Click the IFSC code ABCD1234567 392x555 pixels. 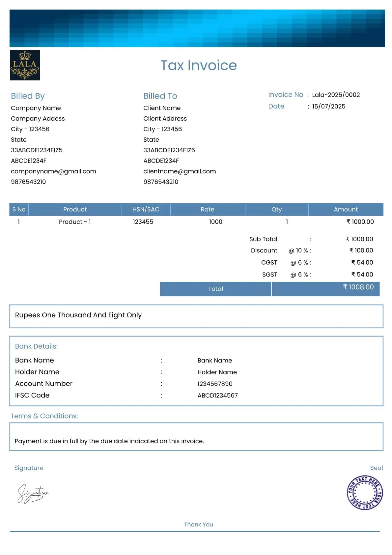point(217,395)
